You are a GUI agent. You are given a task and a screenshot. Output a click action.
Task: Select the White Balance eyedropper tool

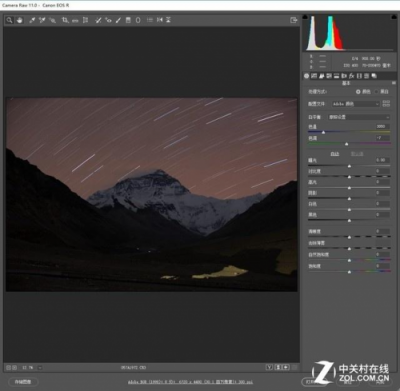pyautogui.click(x=32, y=20)
